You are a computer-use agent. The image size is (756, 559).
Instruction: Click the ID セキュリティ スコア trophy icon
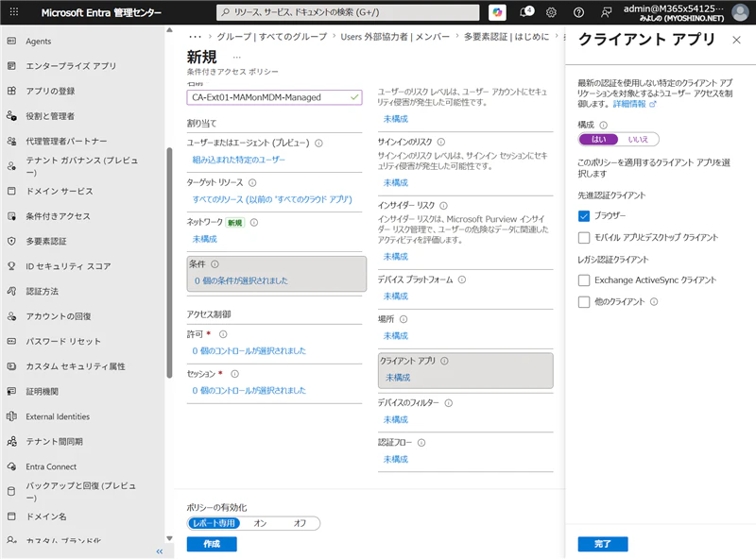point(12,266)
